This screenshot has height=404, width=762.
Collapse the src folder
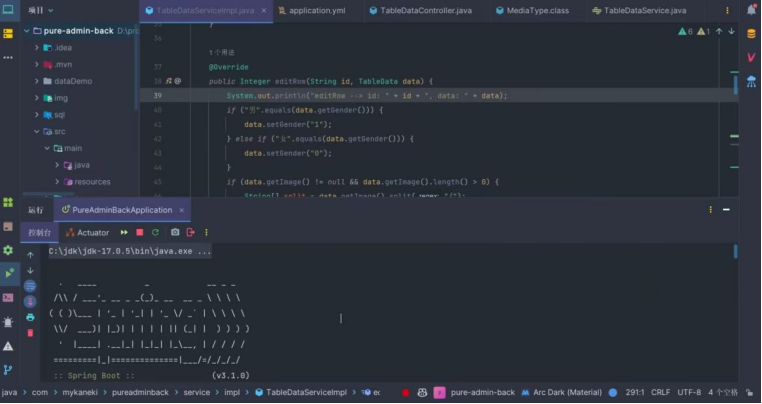36,131
